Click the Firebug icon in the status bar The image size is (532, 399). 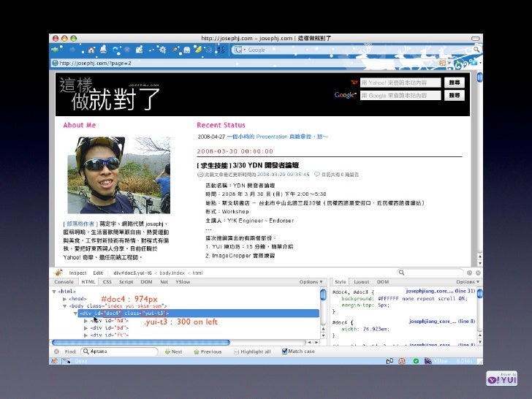pos(54,361)
